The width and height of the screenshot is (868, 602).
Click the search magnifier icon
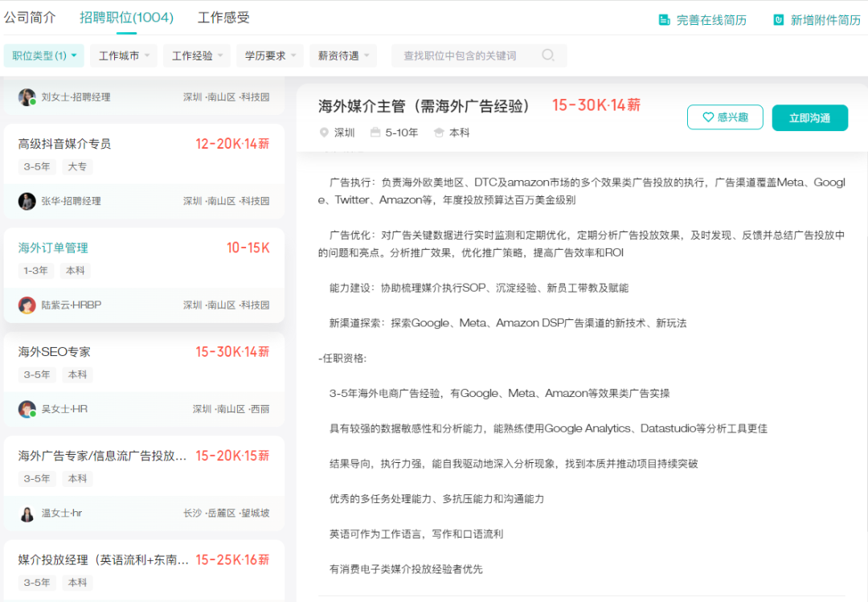point(548,55)
